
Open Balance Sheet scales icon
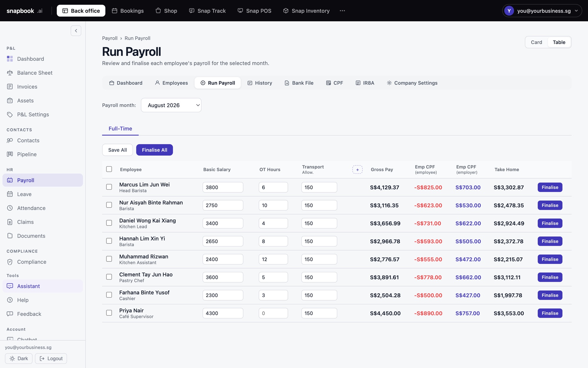[x=10, y=73]
